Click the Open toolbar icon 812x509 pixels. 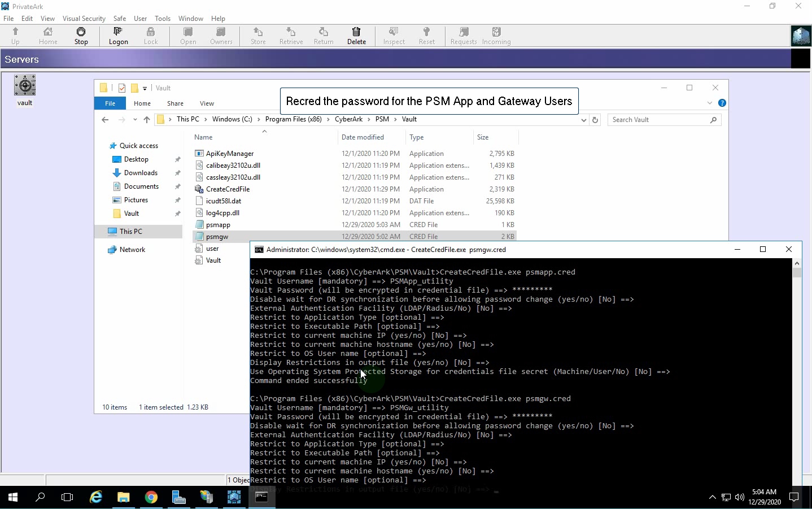[x=188, y=36]
